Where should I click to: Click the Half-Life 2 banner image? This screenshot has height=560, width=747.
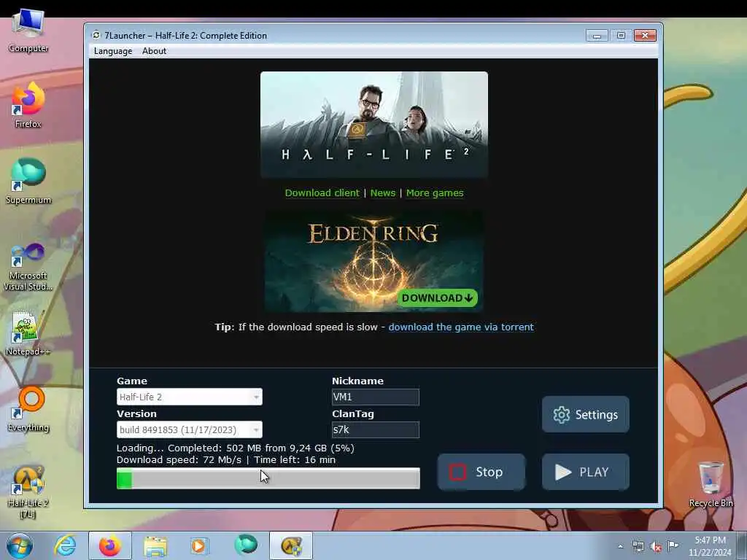[x=374, y=124]
